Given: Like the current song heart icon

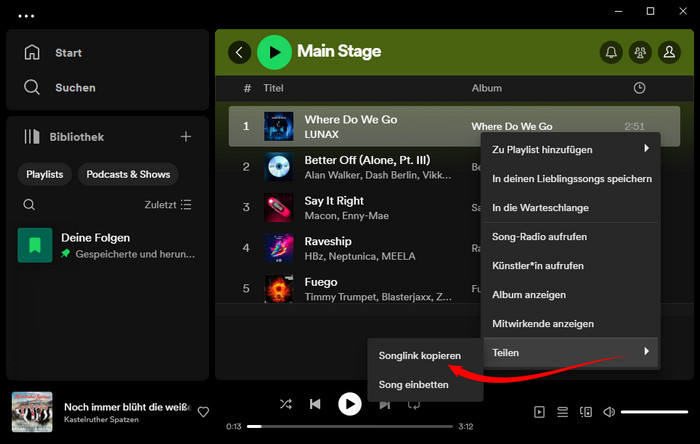Looking at the screenshot, I should click(203, 412).
